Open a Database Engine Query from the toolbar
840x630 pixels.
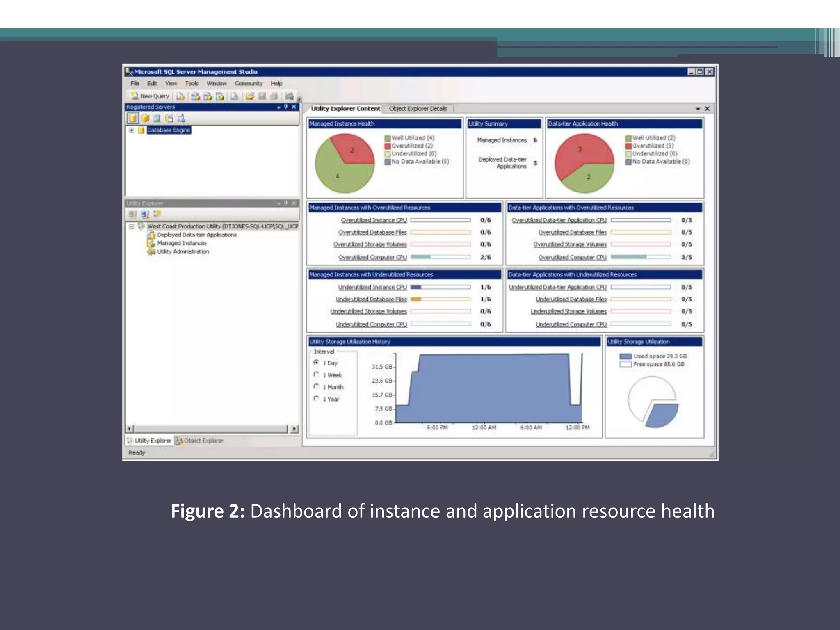pyautogui.click(x=180, y=96)
